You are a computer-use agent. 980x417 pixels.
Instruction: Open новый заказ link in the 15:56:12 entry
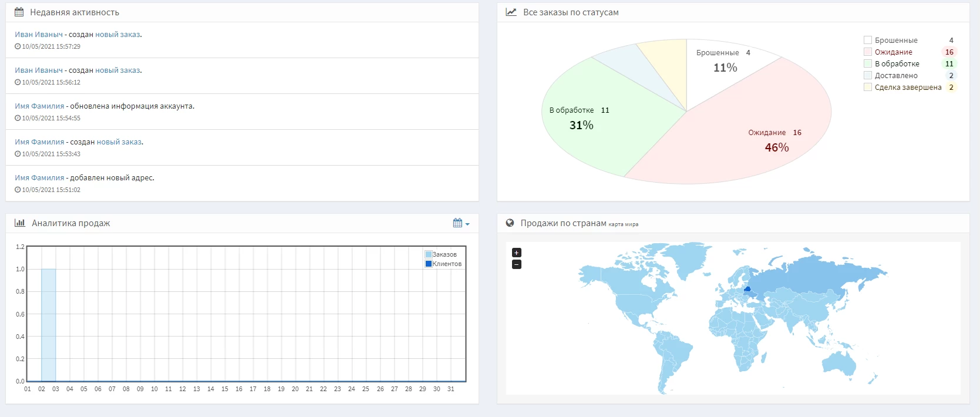(x=117, y=70)
